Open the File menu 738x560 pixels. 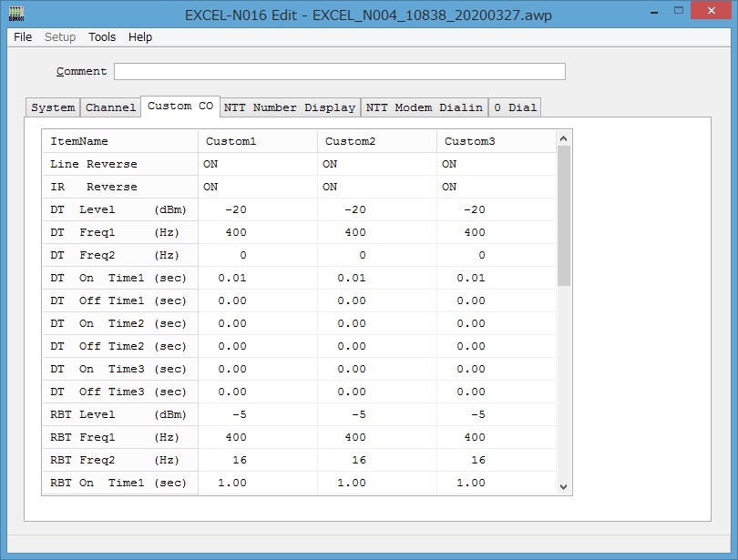23,37
